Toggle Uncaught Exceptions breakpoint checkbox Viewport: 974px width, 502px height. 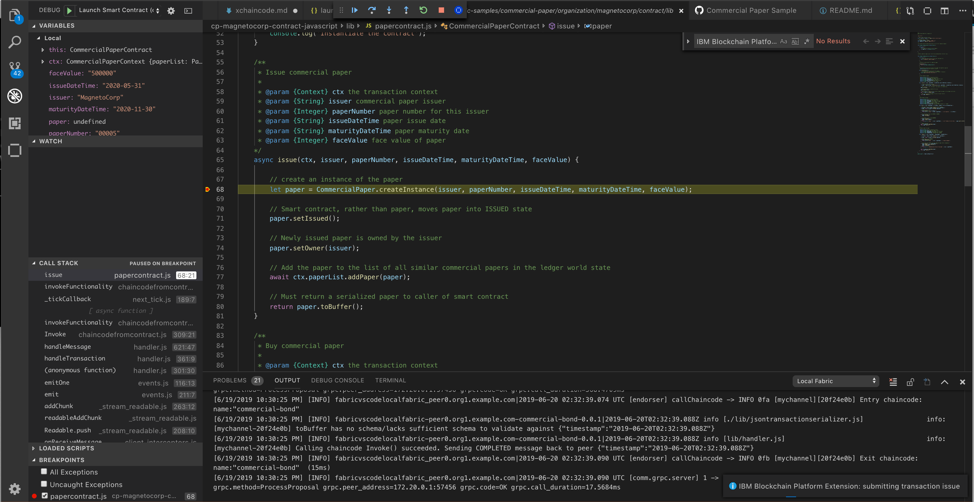pos(44,484)
